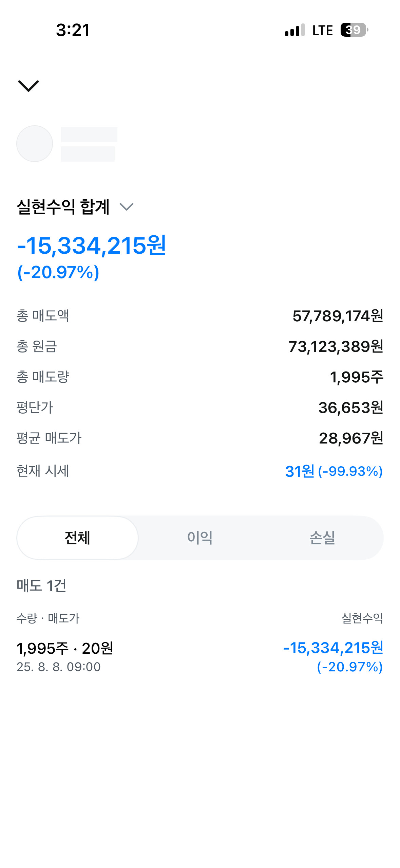This screenshot has width=400, height=868.
Task: Switch to the 손실 filter tab
Action: (322, 538)
